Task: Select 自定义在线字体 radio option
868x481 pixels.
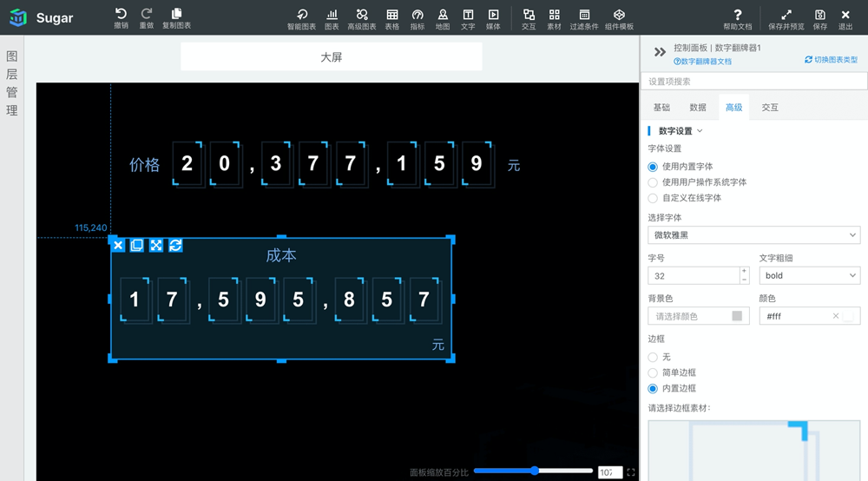Action: 653,198
